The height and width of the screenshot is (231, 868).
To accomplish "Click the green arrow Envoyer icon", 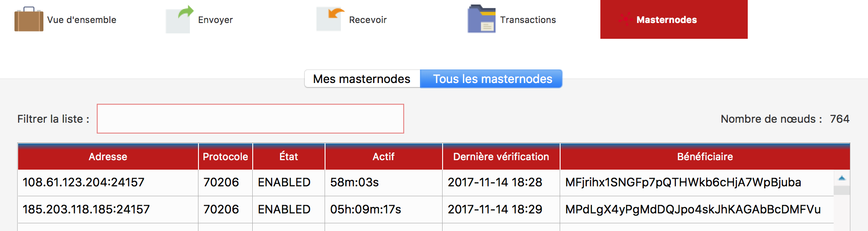I will click(x=179, y=19).
